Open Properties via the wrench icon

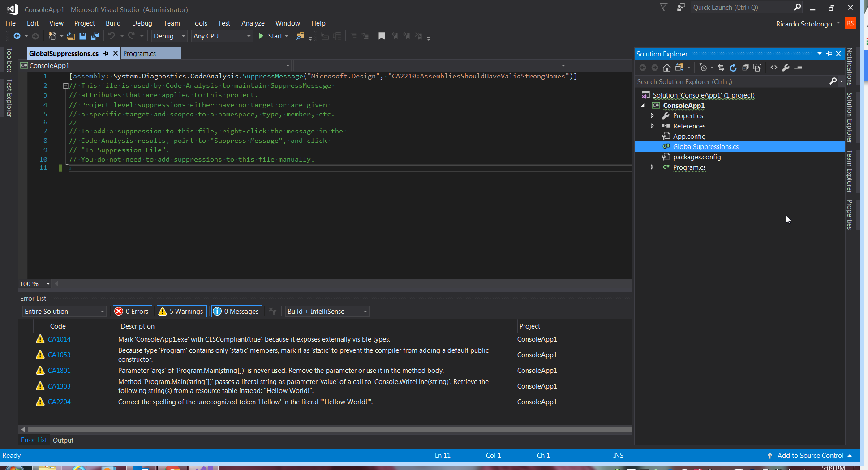786,68
